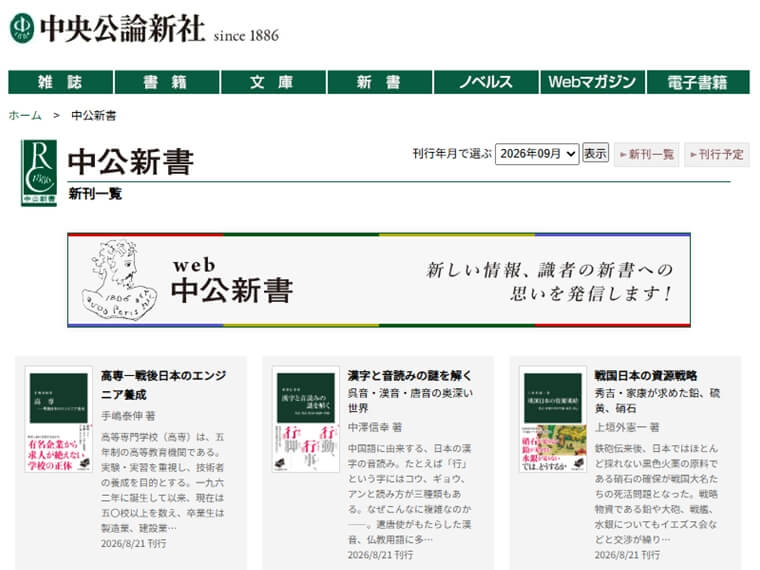
Task: Click author text 上垣外憲一 著
Action: click(x=627, y=427)
